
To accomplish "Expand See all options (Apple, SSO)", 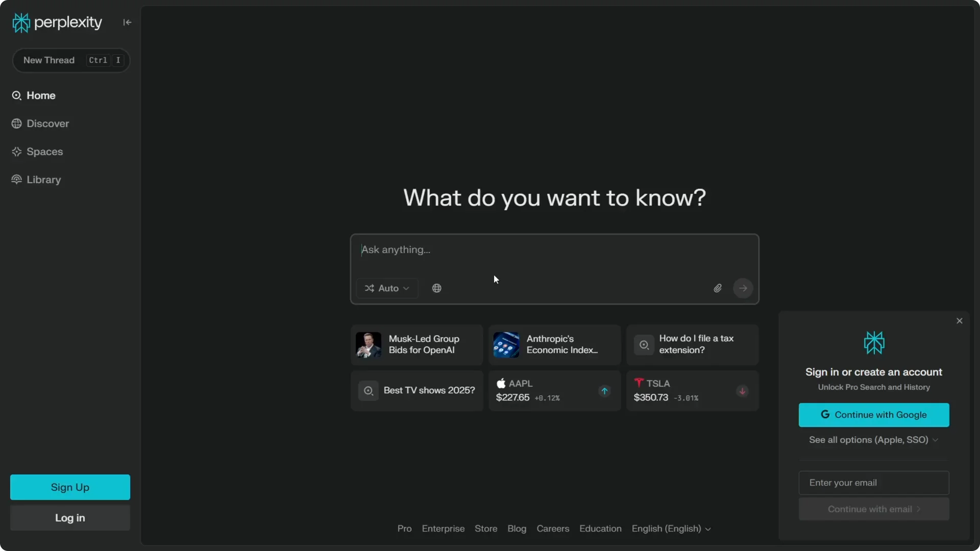I will click(x=873, y=440).
